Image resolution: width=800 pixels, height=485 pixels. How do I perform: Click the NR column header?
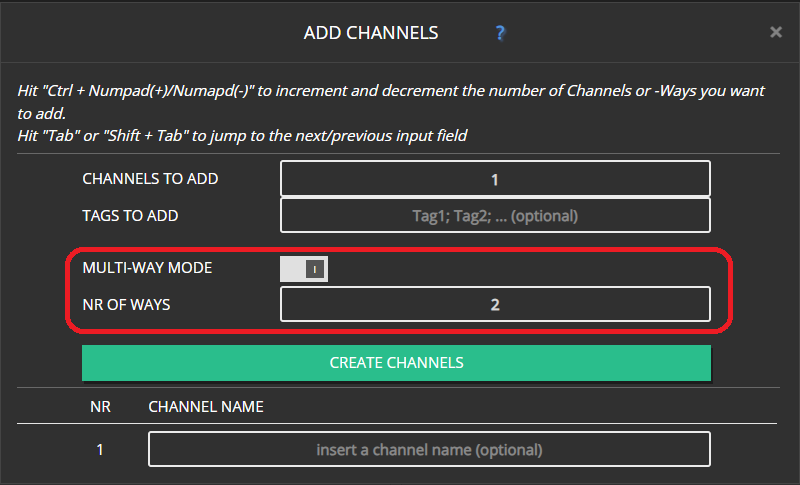(99, 407)
